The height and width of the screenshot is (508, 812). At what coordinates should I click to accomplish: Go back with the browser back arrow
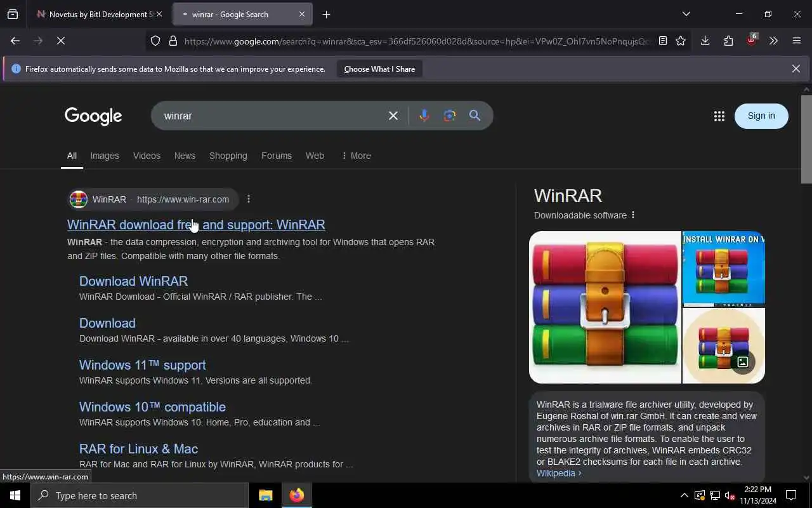point(15,41)
